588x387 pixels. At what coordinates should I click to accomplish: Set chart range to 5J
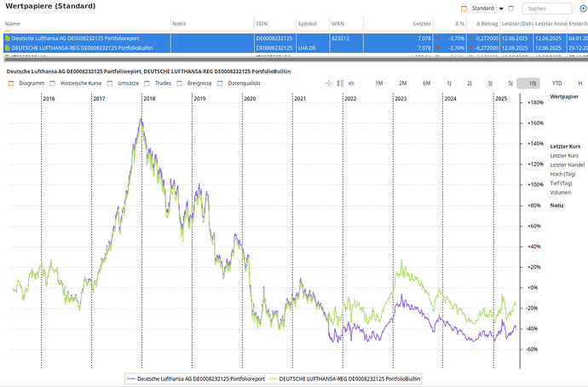tap(510, 84)
